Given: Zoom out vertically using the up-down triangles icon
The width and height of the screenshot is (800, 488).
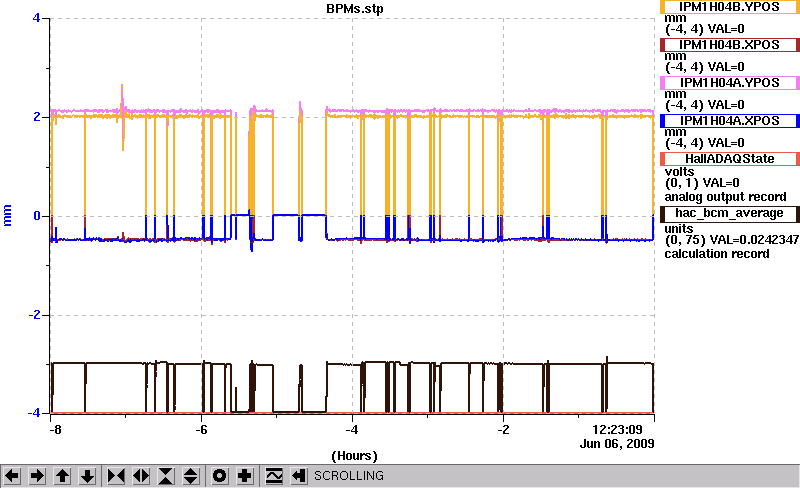Looking at the screenshot, I should (191, 476).
